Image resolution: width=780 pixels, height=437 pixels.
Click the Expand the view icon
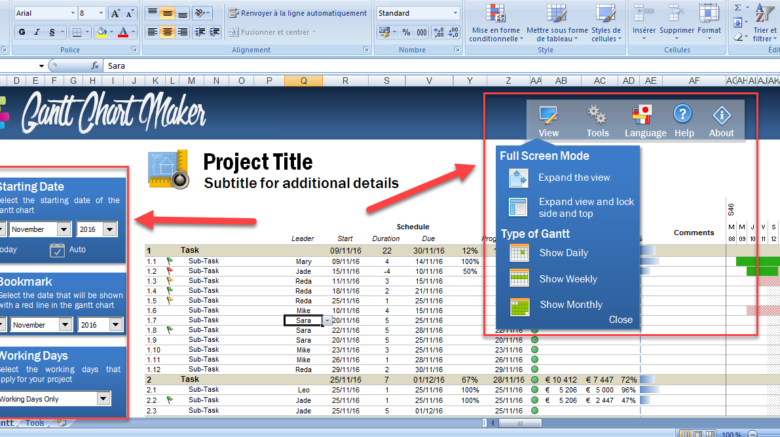coord(518,178)
